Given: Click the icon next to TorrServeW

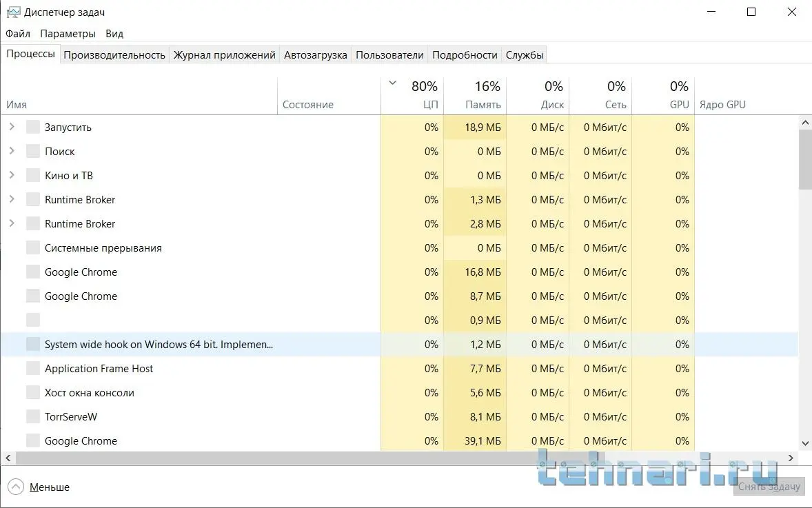Looking at the screenshot, I should coord(33,416).
